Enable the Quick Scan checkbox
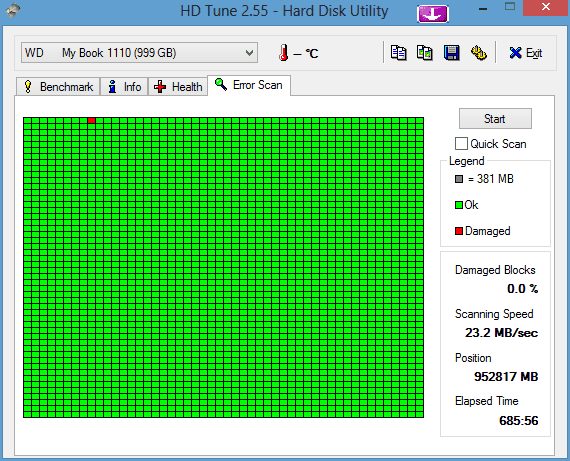The height and width of the screenshot is (461, 570). (461, 144)
